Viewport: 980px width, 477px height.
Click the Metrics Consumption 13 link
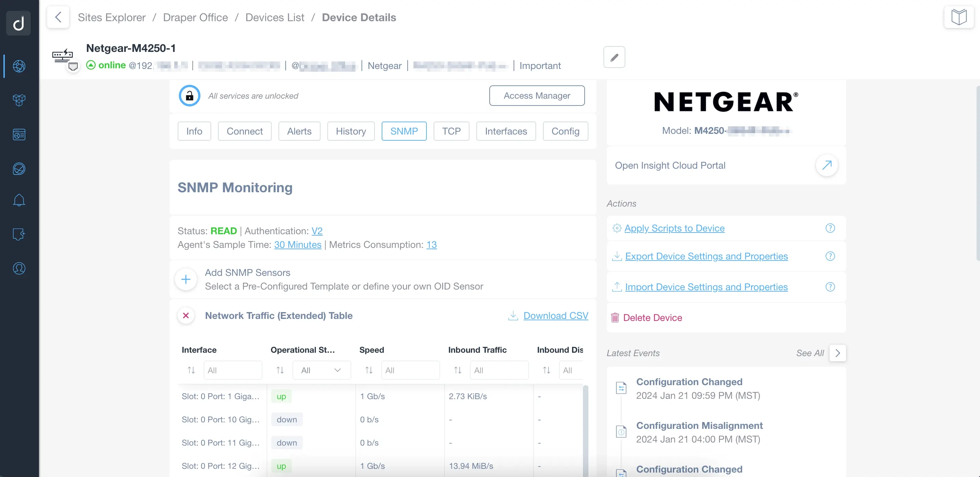432,245
